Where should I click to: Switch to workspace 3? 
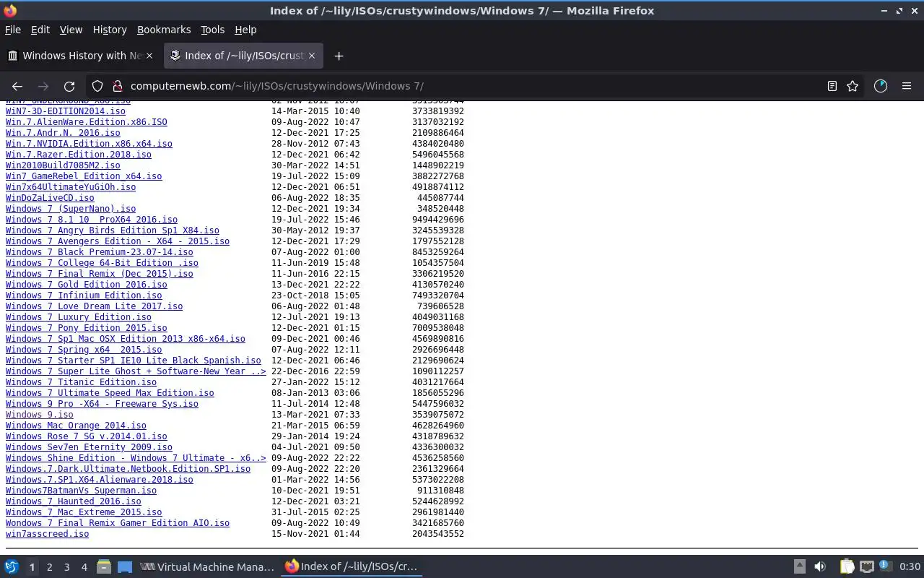(x=66, y=567)
